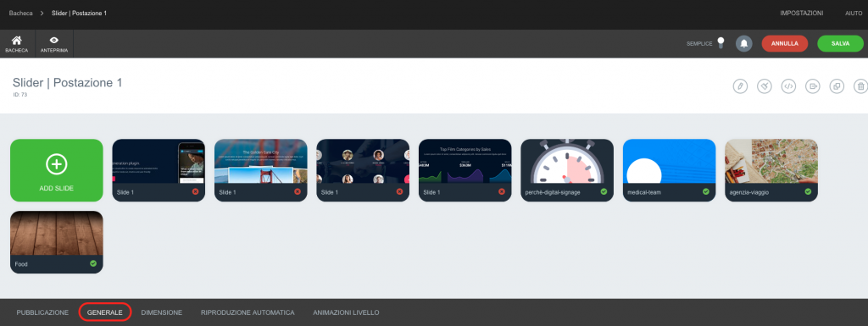
Task: Open the Food wooden slide thumbnail
Action: (x=57, y=233)
